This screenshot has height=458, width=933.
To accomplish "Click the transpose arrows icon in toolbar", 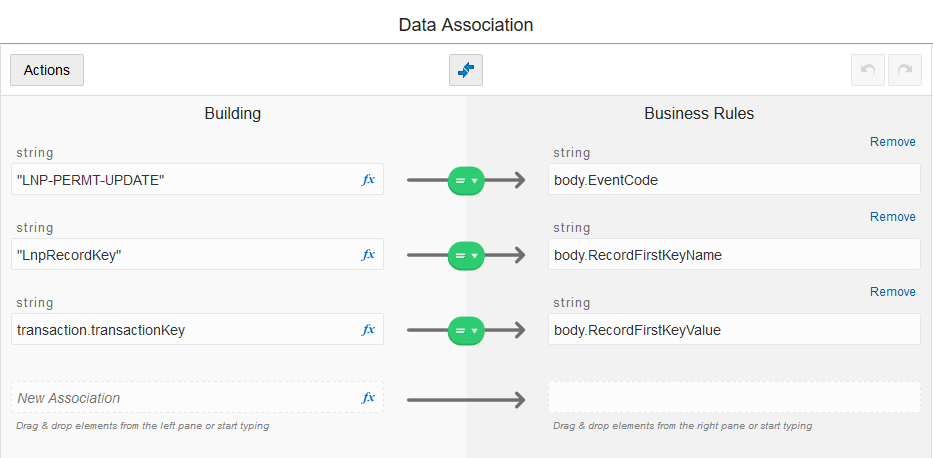I will [x=466, y=70].
